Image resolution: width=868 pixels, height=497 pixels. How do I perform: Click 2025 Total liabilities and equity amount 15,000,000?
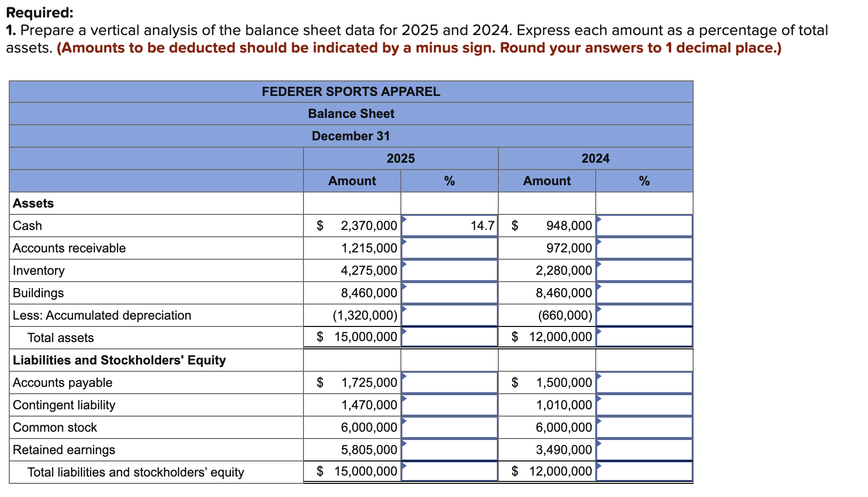click(366, 471)
